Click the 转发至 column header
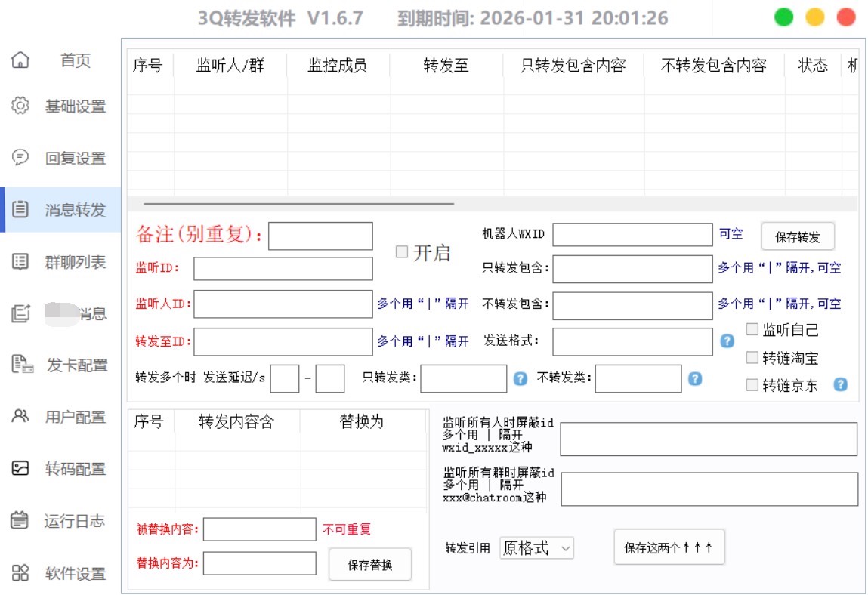 coord(446,65)
